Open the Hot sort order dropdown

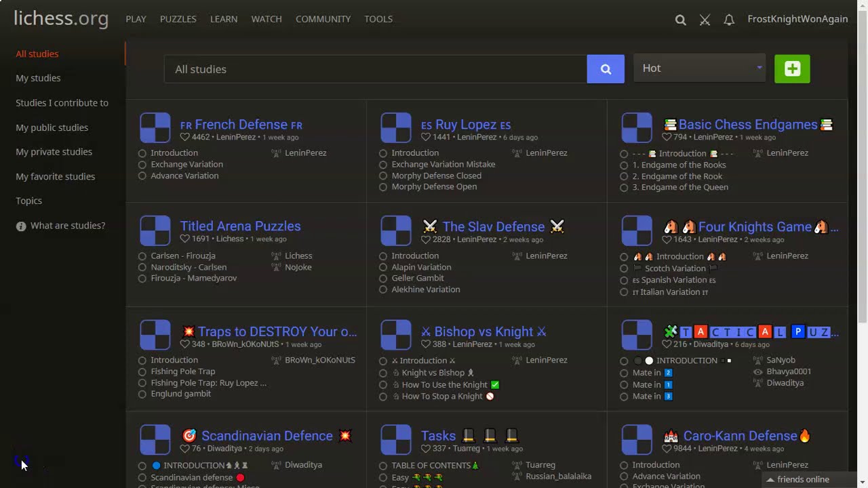click(699, 68)
